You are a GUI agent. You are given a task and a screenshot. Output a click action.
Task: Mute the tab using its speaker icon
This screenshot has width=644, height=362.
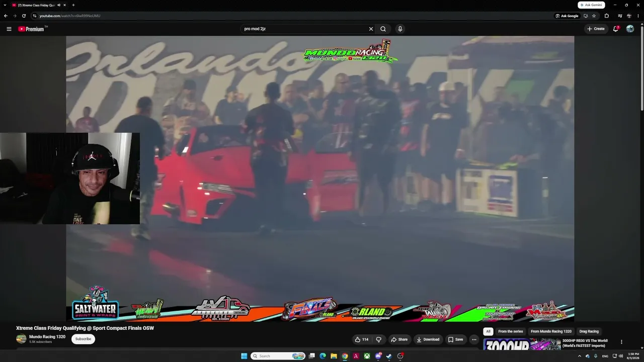[59, 5]
